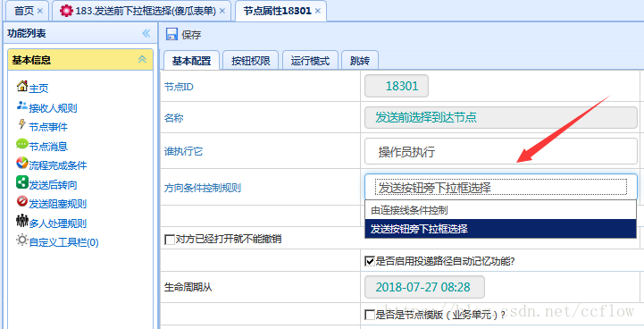Click the chat bubble icon for 节点消息
The image size is (644, 329).
tap(22, 144)
